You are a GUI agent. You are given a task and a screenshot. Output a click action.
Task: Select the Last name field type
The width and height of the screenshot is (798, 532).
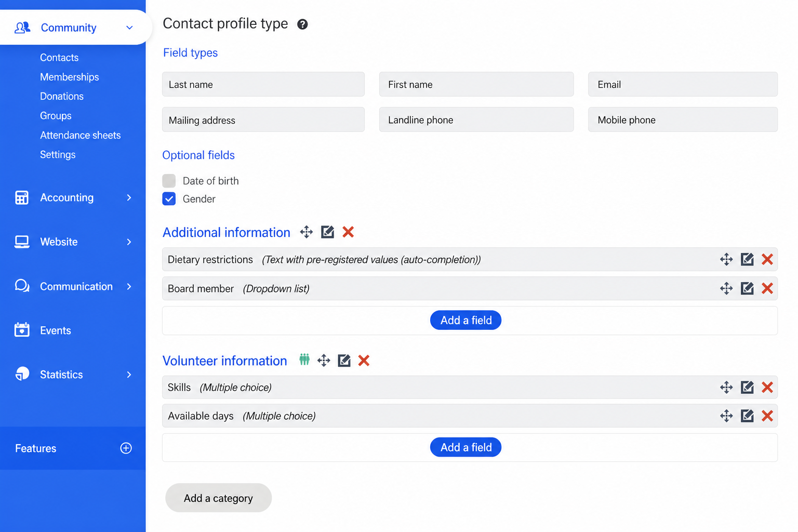tap(263, 84)
